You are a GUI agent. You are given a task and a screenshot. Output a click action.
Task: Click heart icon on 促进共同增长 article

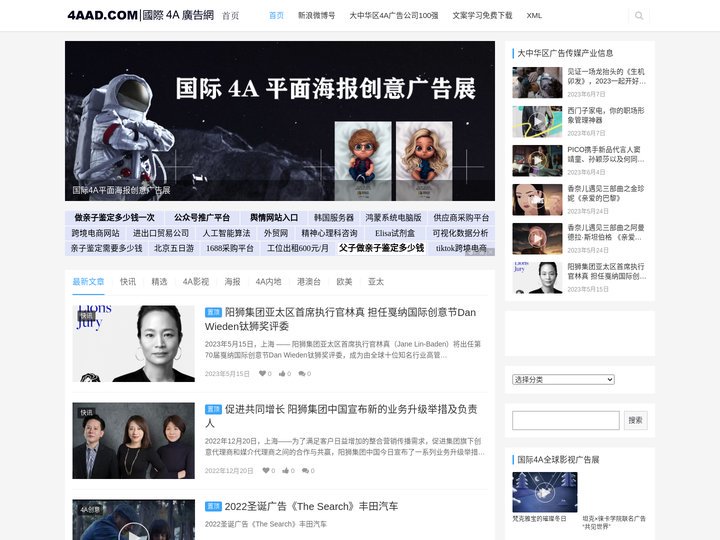266,470
